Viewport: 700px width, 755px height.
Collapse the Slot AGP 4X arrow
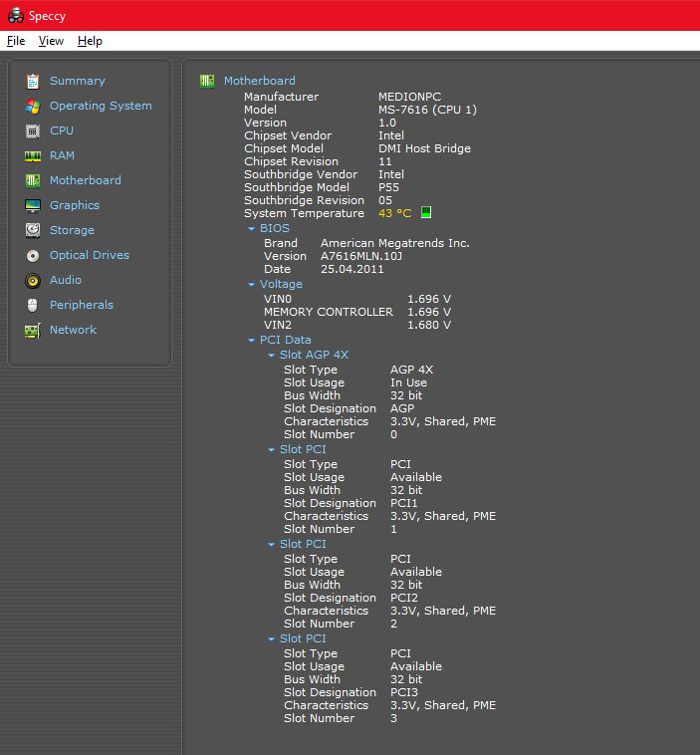pyautogui.click(x=271, y=356)
